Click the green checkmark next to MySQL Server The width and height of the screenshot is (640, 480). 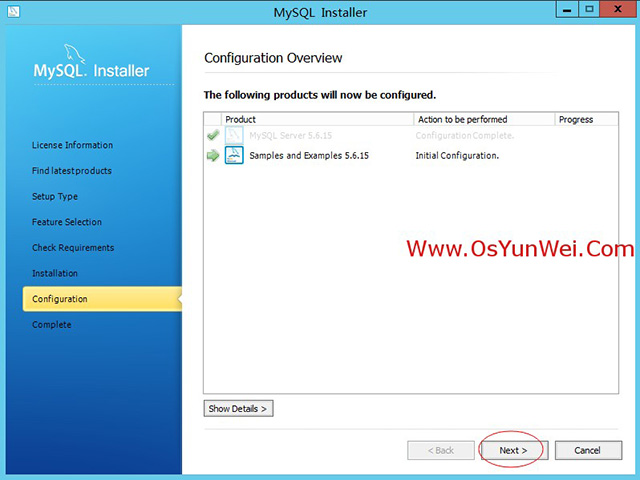(x=212, y=135)
